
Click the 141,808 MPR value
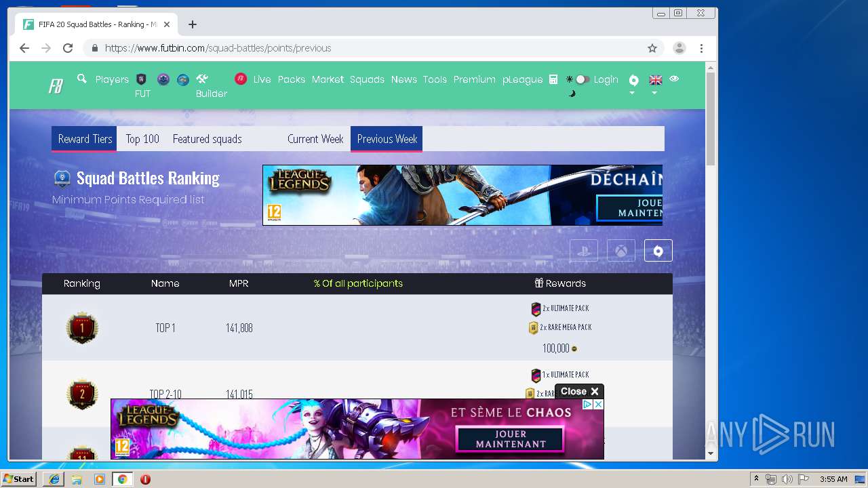(x=239, y=328)
